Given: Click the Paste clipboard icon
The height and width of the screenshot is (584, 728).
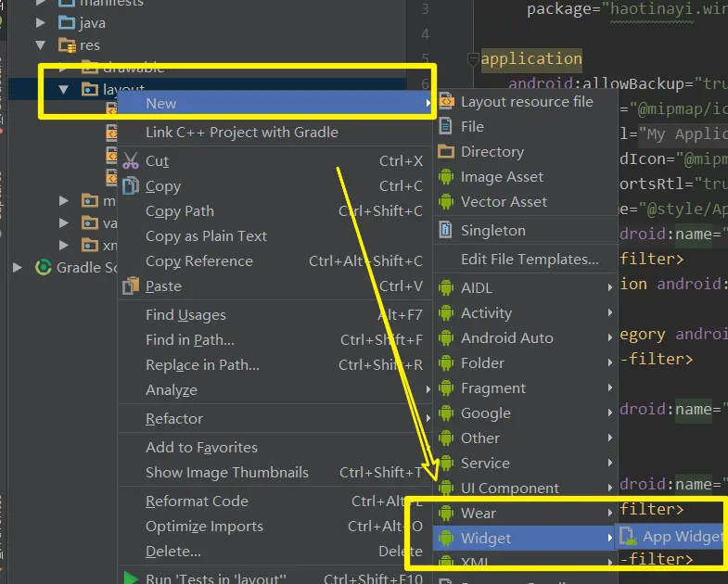Looking at the screenshot, I should click(131, 286).
